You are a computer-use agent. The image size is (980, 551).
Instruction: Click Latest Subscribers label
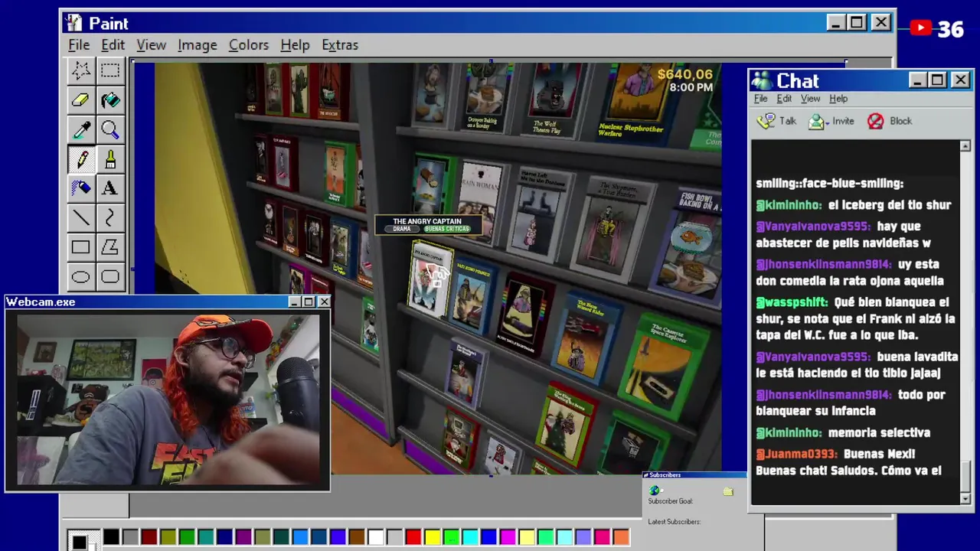click(674, 522)
